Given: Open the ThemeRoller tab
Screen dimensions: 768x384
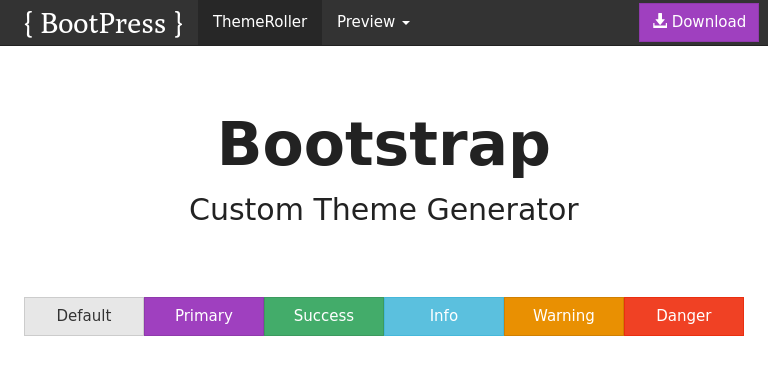Looking at the screenshot, I should tap(260, 22).
